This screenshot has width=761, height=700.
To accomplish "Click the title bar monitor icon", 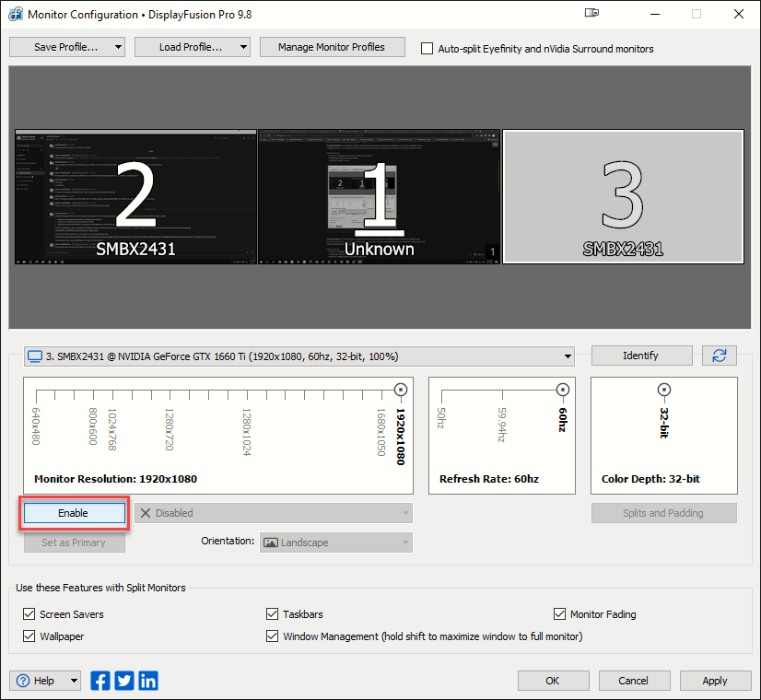I will [x=592, y=14].
